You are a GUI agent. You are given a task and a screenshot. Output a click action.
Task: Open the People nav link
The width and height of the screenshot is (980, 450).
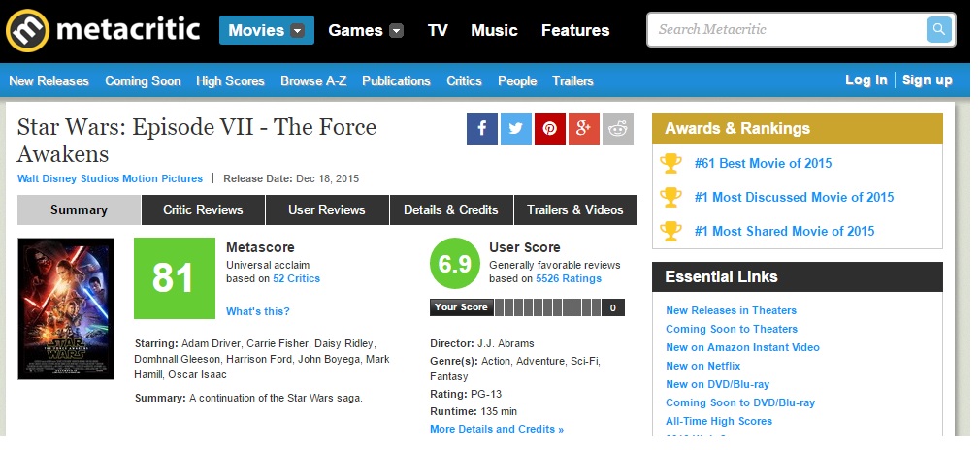(517, 80)
